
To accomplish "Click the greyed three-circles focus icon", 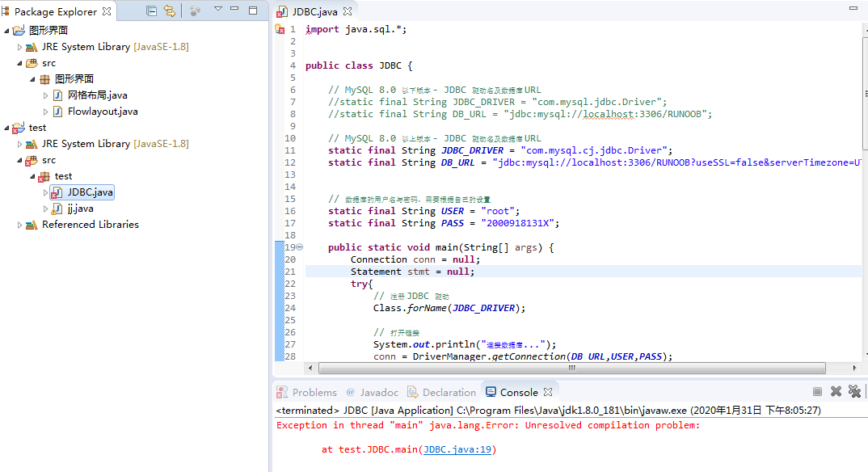I will [x=195, y=11].
